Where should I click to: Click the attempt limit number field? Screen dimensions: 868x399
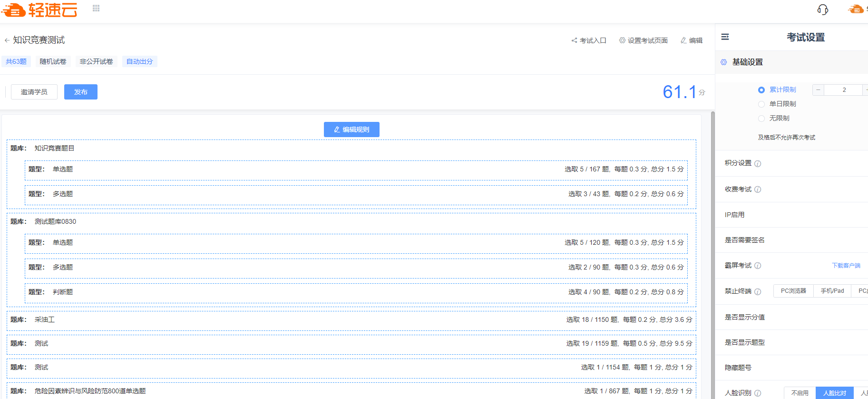pyautogui.click(x=843, y=90)
